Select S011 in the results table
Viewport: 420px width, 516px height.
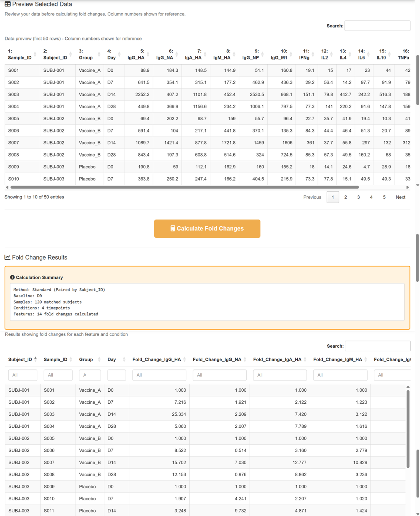point(49,511)
